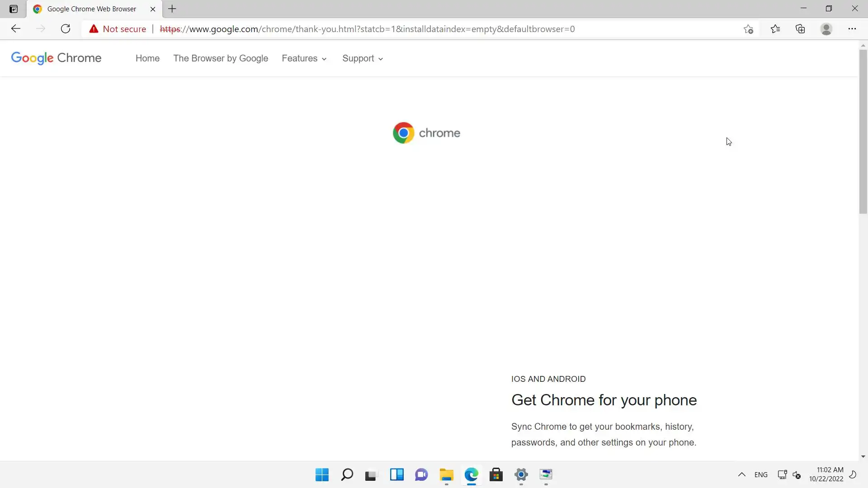Click the Google Chrome logo link

tap(56, 58)
